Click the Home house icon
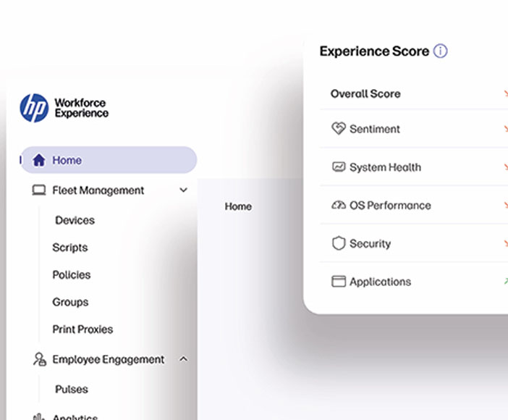Viewport: 508px width, 420px height. point(39,160)
